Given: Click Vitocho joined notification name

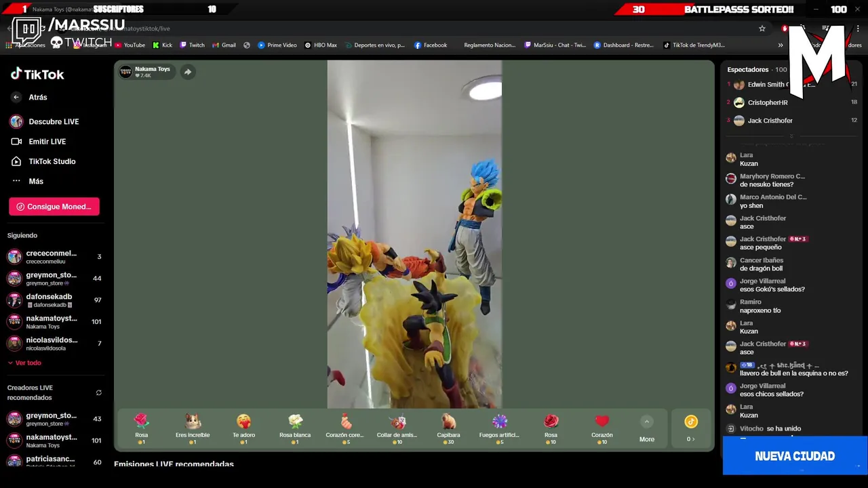Looking at the screenshot, I should point(751,428).
